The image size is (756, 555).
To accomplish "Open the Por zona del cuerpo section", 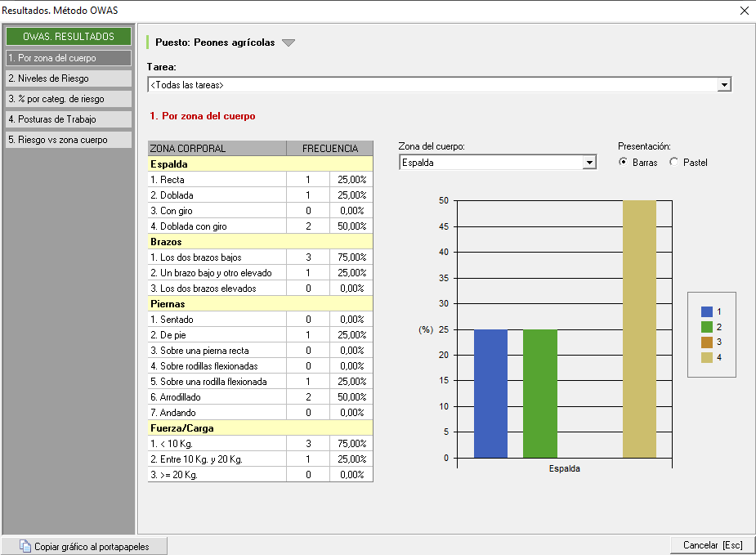I will (x=68, y=58).
